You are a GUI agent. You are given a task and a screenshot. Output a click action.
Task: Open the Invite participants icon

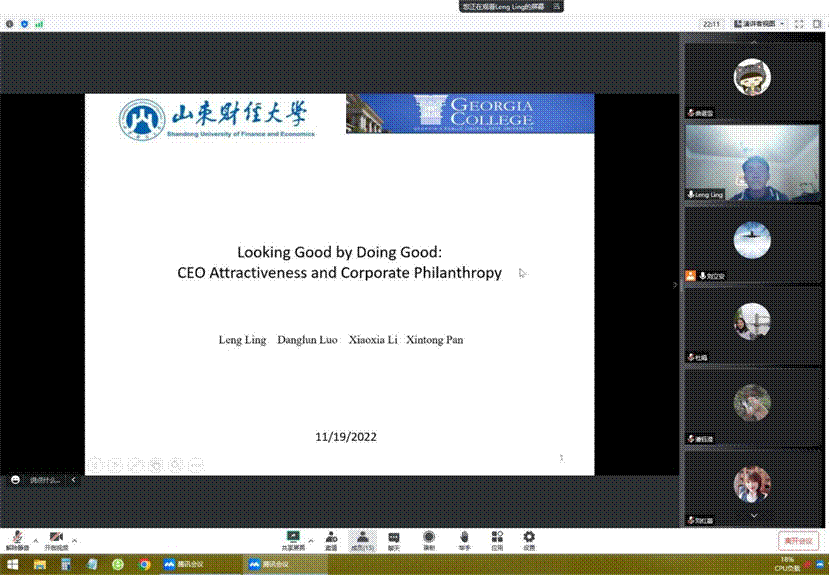331,538
